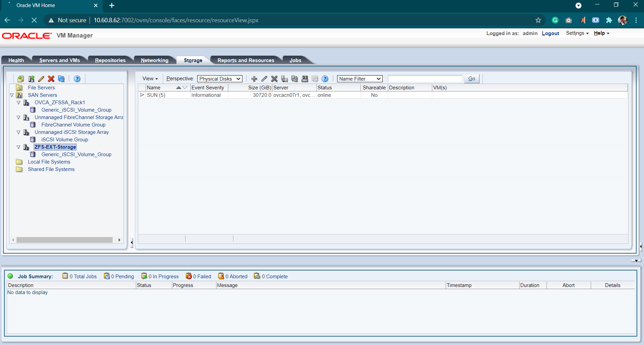Screen dimensions: 644x345
Task: Switch to Servers and VMs tab
Action: point(60,60)
